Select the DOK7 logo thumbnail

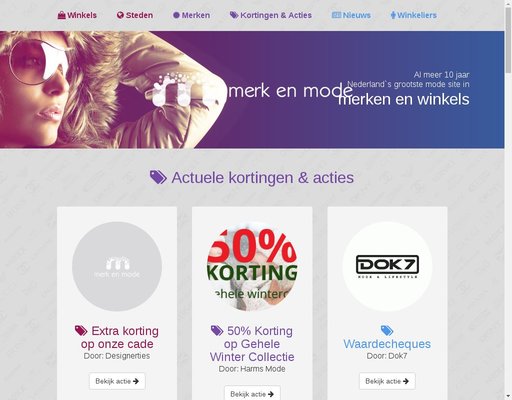pos(387,266)
